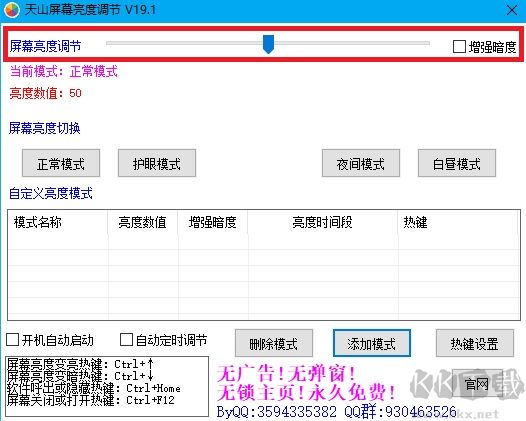Click the brightness slider thumb

(268, 44)
